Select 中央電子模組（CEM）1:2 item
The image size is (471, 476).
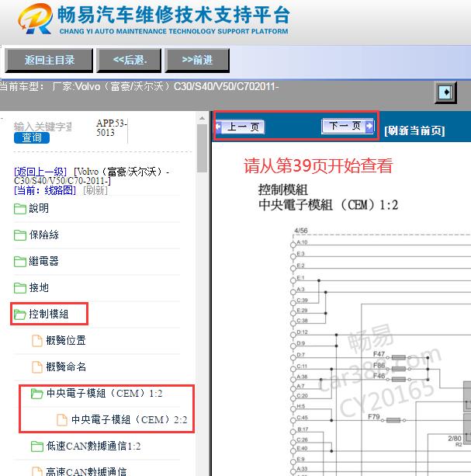[x=105, y=394]
